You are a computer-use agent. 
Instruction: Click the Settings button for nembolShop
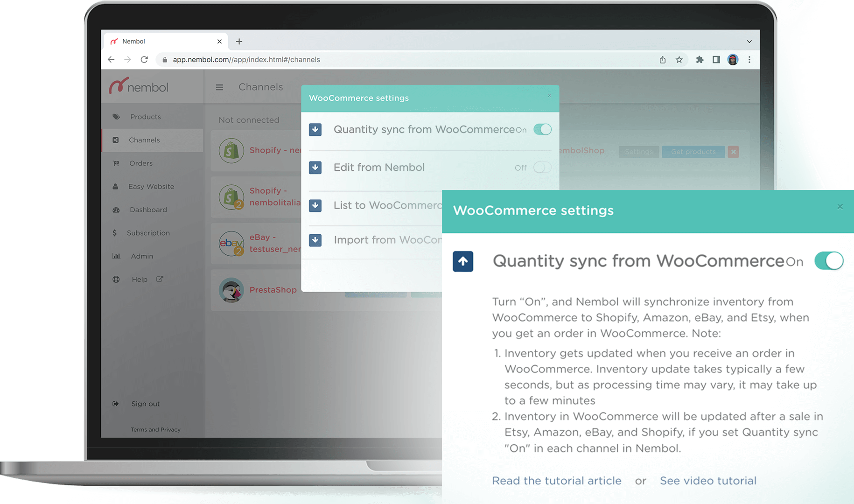click(x=639, y=152)
